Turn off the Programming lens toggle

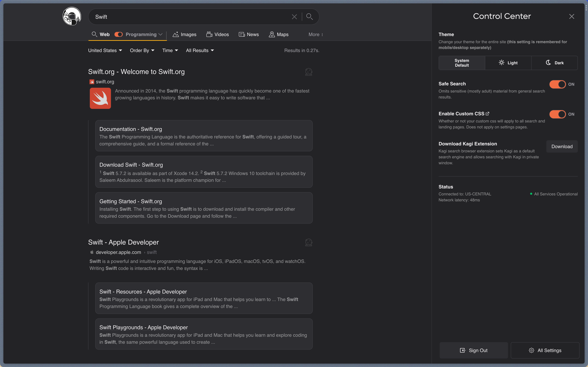tap(118, 35)
